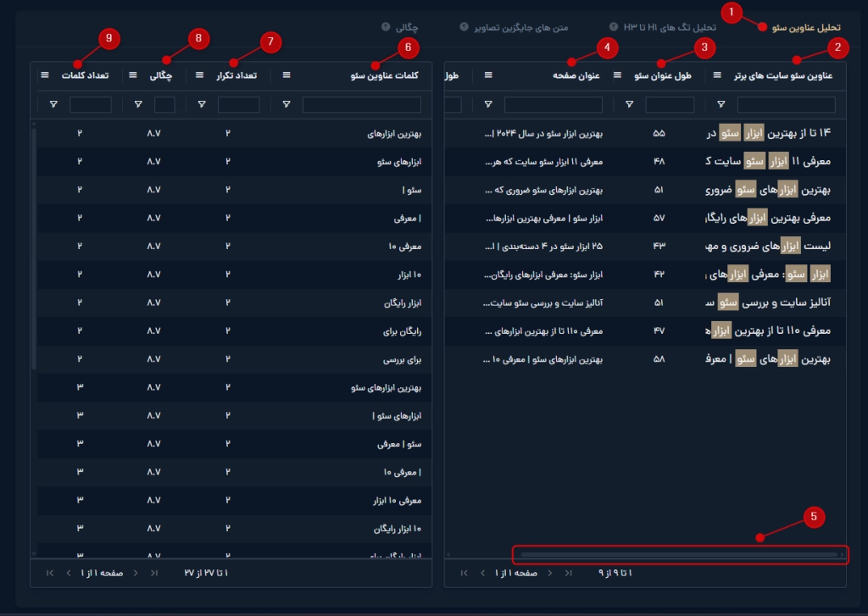Click help icon beside متن های جایگزین تصاویر tab
Screen dimensions: 868x616
(x=464, y=27)
